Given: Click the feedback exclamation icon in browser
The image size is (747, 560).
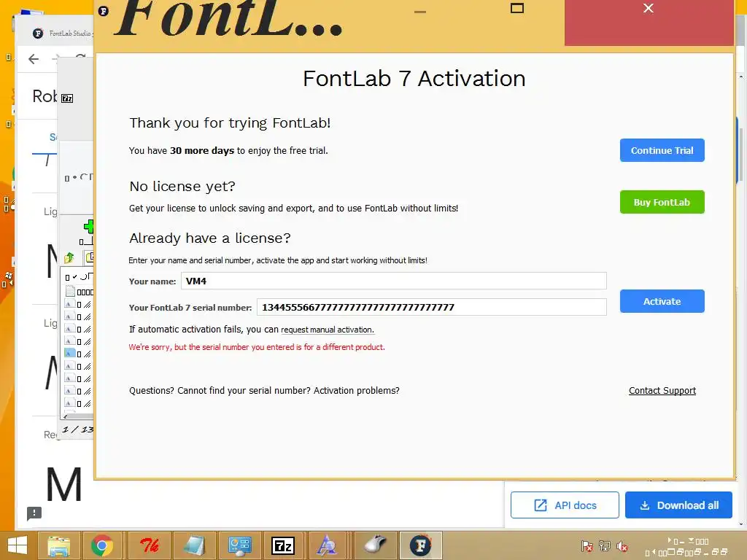Looking at the screenshot, I should coord(34,513).
